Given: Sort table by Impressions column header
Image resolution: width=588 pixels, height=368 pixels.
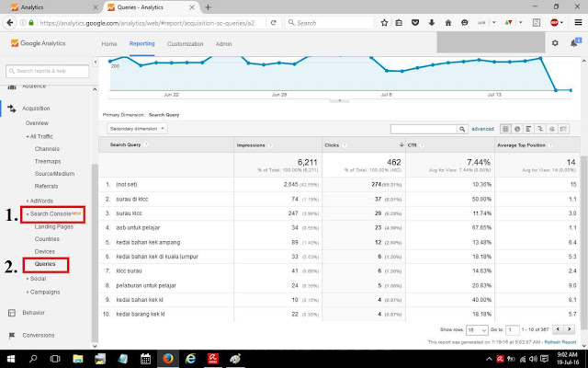Looking at the screenshot, I should pyautogui.click(x=251, y=145).
